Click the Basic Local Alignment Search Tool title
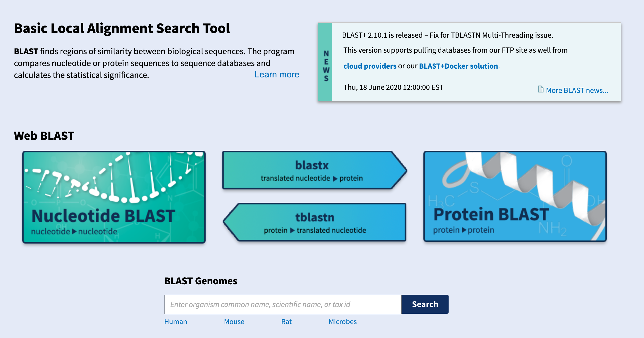The height and width of the screenshot is (338, 644). coord(122,29)
